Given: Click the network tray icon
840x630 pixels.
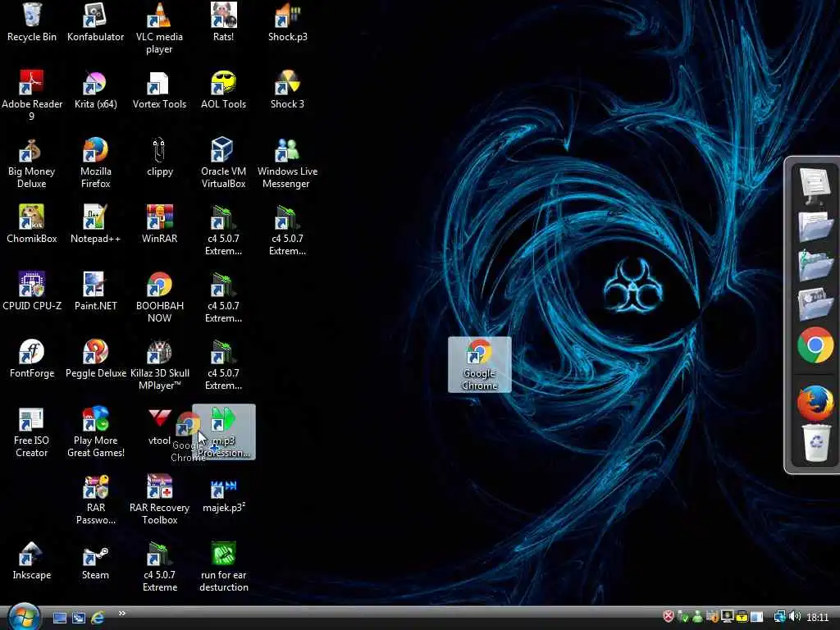Looking at the screenshot, I should (779, 617).
